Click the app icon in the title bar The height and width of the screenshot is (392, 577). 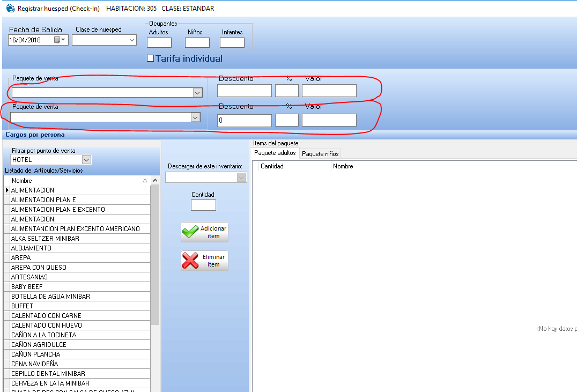point(10,9)
